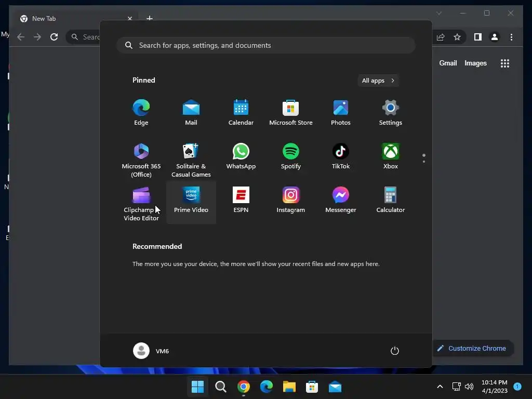Image resolution: width=532 pixels, height=399 pixels.
Task: Go back in Chrome
Action: [x=21, y=37]
